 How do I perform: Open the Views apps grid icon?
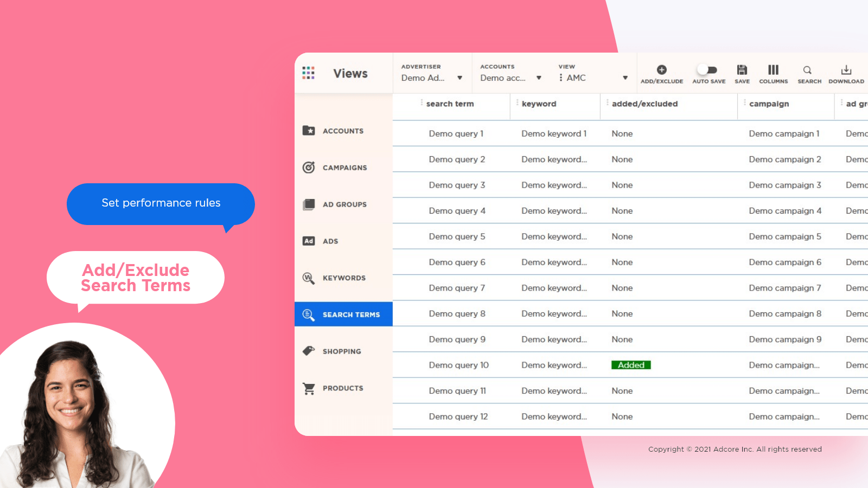[x=308, y=73]
